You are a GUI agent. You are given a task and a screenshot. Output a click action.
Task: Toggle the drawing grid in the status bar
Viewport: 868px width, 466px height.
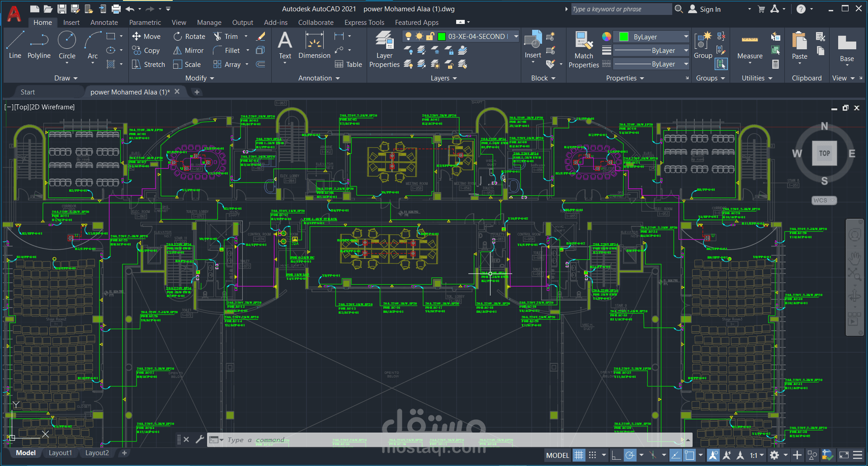click(579, 455)
